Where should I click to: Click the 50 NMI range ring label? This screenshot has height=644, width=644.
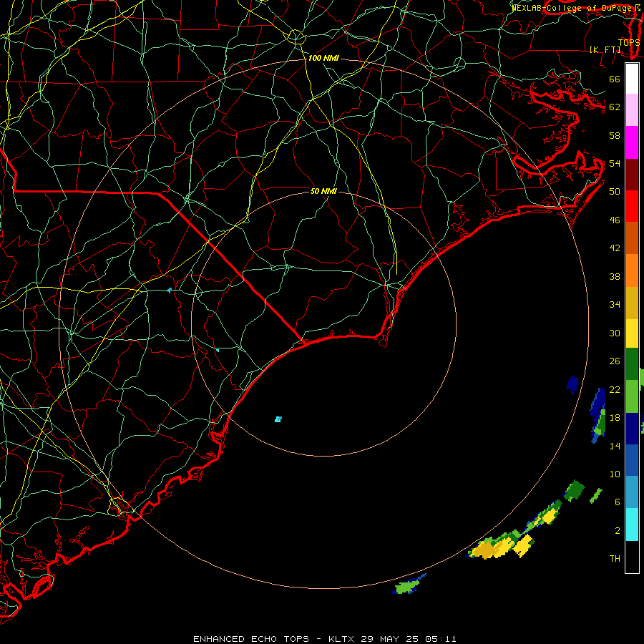click(x=323, y=191)
